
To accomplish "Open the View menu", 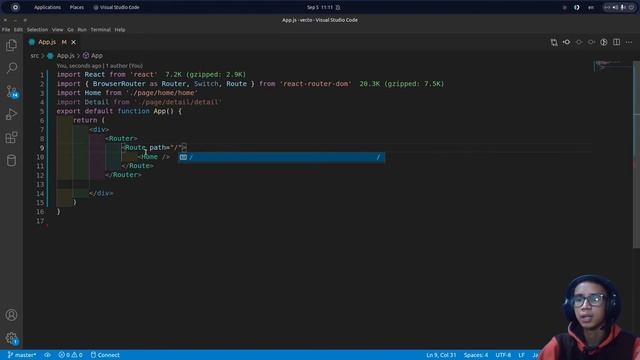I will click(x=58, y=30).
